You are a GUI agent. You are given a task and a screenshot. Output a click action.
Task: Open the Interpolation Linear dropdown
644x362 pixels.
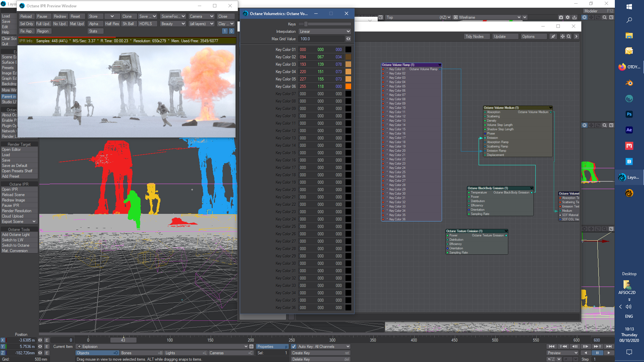pos(324,32)
